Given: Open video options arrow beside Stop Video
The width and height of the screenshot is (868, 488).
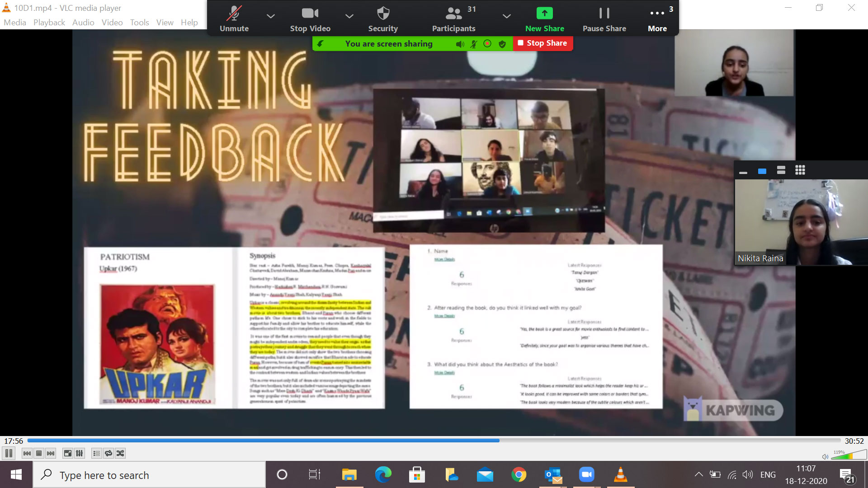Looking at the screenshot, I should [x=349, y=16].
